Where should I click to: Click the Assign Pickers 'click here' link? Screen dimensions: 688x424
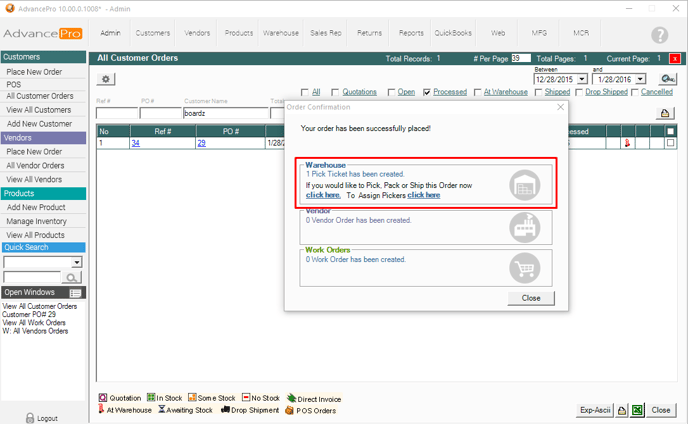pos(423,195)
